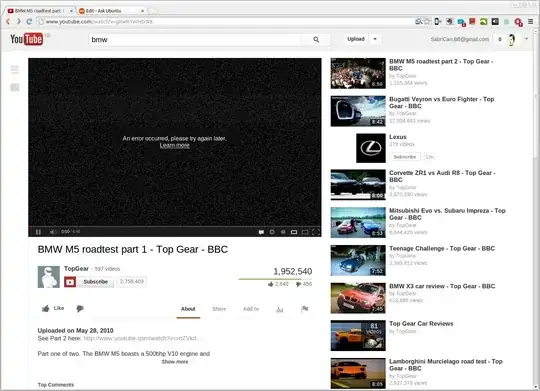The image size is (540, 391).
Task: Open Top Gear Car Reviews playlist thumbnail
Action: pyautogui.click(x=358, y=336)
